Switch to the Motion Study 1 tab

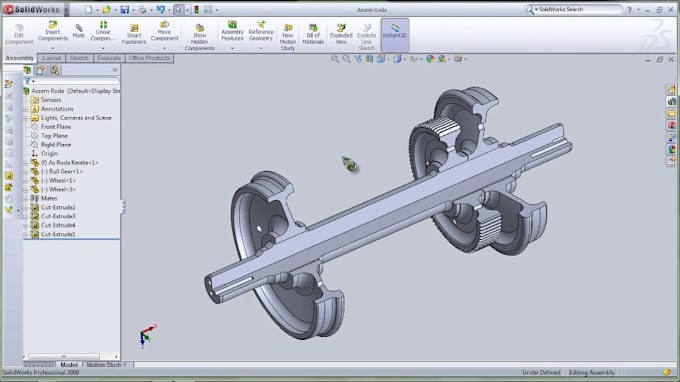click(x=106, y=365)
